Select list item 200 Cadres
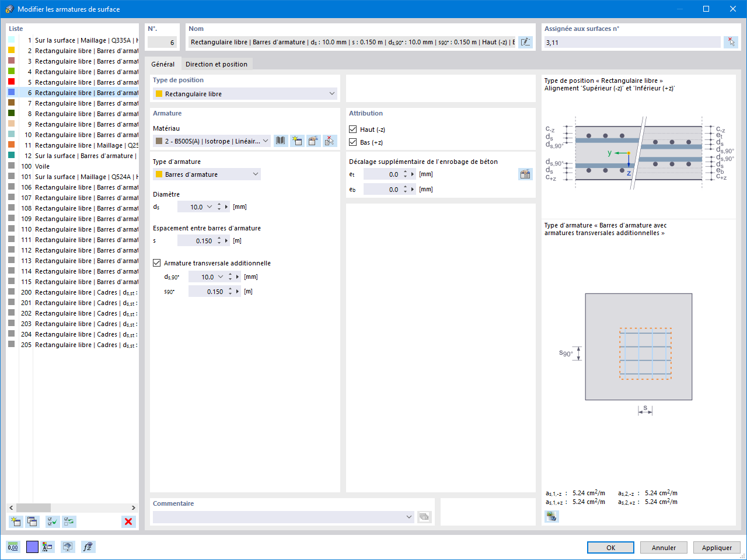 73,292
